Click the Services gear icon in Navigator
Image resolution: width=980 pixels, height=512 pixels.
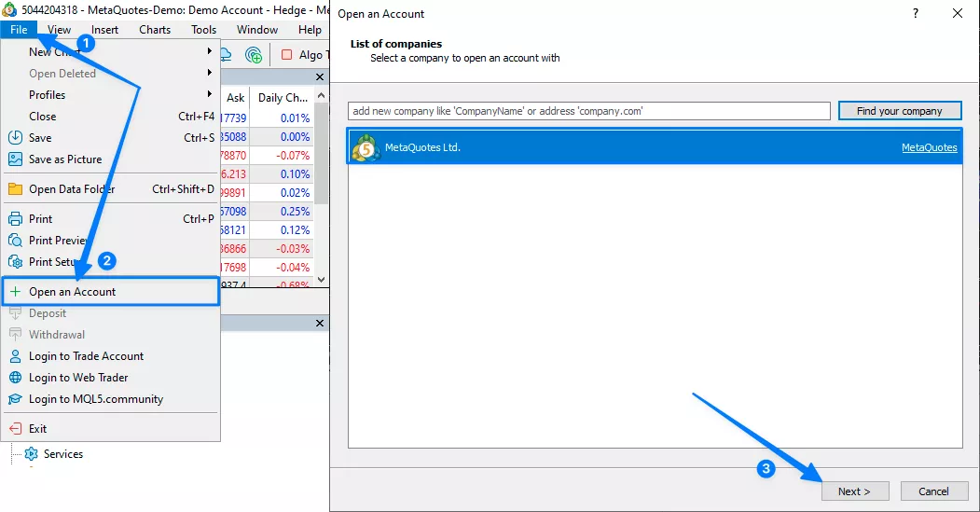pyautogui.click(x=32, y=454)
